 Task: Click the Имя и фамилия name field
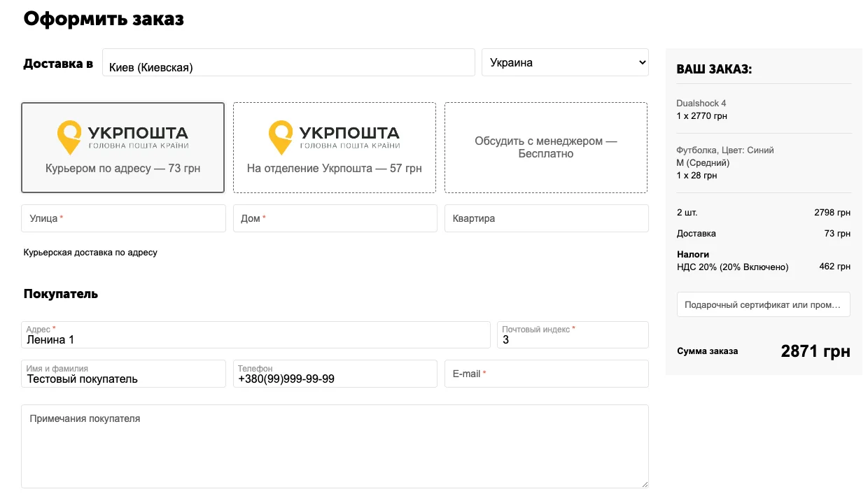pyautogui.click(x=123, y=379)
